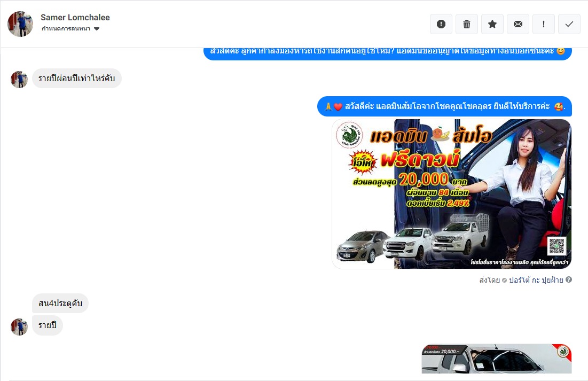Click avatar beside the รายปี message
Image resolution: width=588 pixels, height=381 pixels.
tap(19, 326)
